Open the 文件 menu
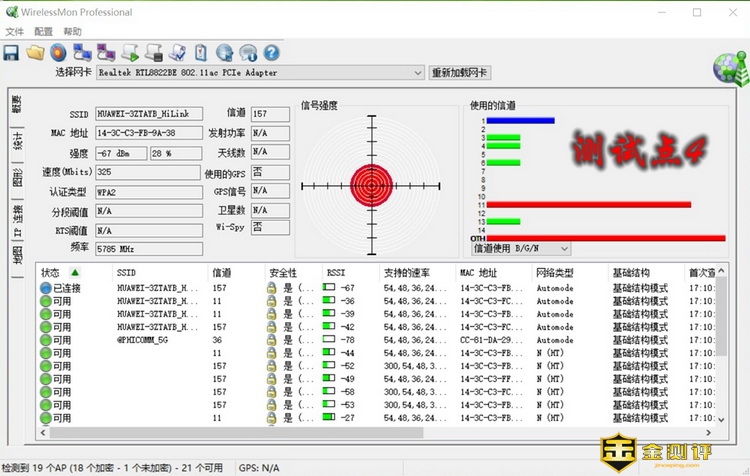Image resolution: width=750 pixels, height=476 pixels. 14,32
